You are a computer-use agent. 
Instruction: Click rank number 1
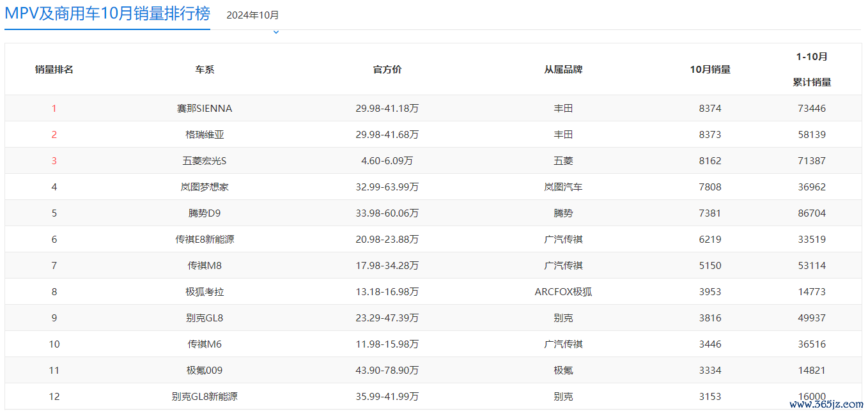point(54,109)
